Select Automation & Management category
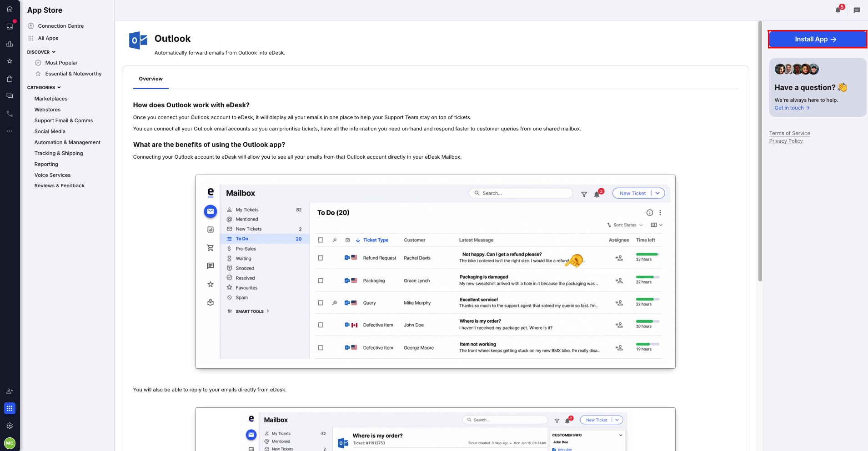The image size is (868, 451). [x=67, y=142]
